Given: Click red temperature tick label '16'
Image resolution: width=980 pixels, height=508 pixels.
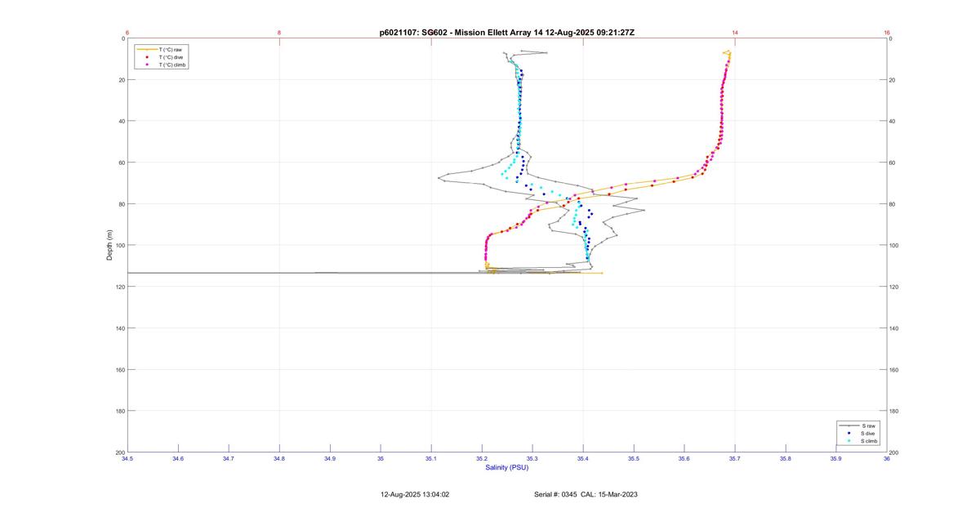Looking at the screenshot, I should coord(887,33).
